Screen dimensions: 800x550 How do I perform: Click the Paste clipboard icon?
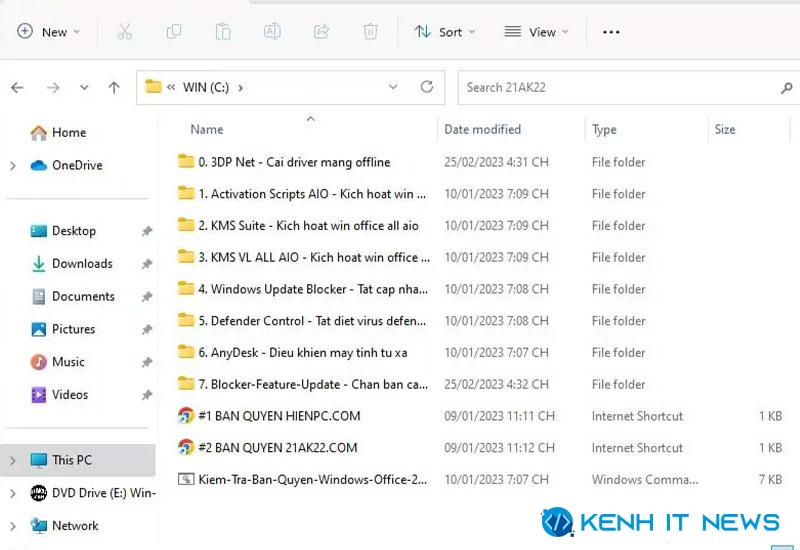[x=223, y=32]
